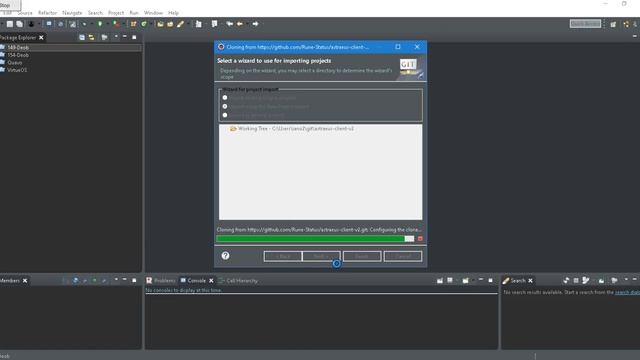Click the Cancel button in dialog
Screen dimensions: 640x360
pos(403,256)
